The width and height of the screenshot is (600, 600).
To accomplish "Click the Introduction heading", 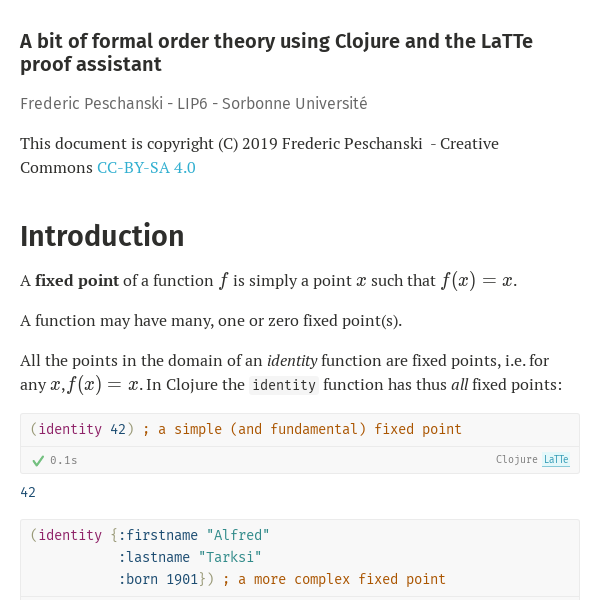I will [102, 236].
